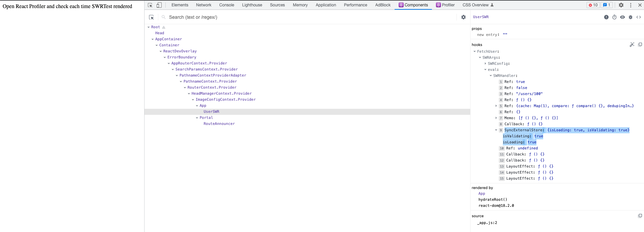Expand the SWRConfig hook entry
The image size is (644, 232).
[485, 63]
